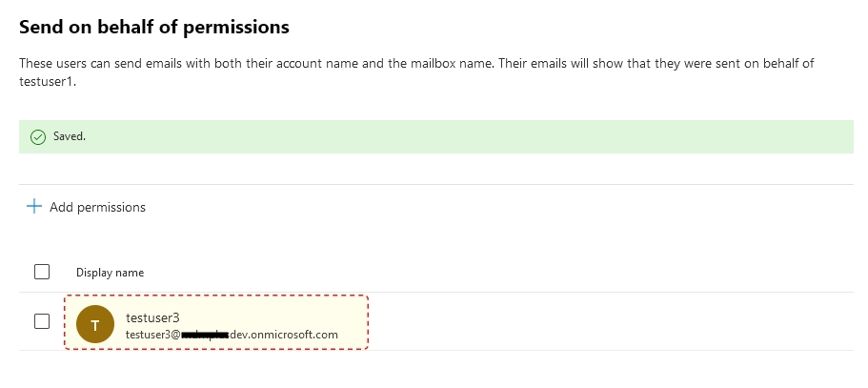
Task: Click the Display name column header
Action: [x=110, y=273]
